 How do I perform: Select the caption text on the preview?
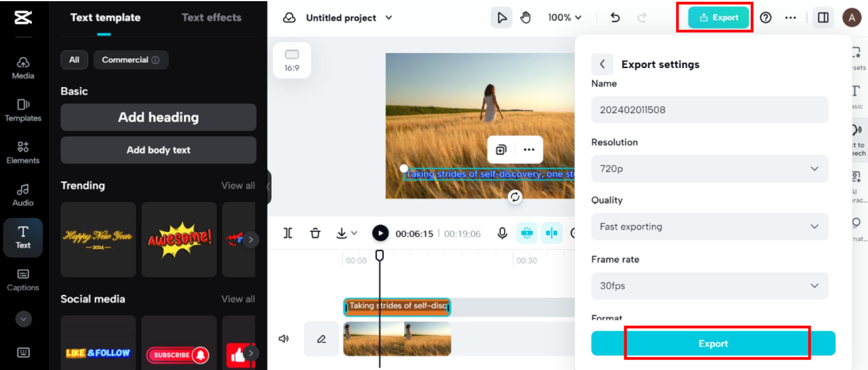(490, 174)
